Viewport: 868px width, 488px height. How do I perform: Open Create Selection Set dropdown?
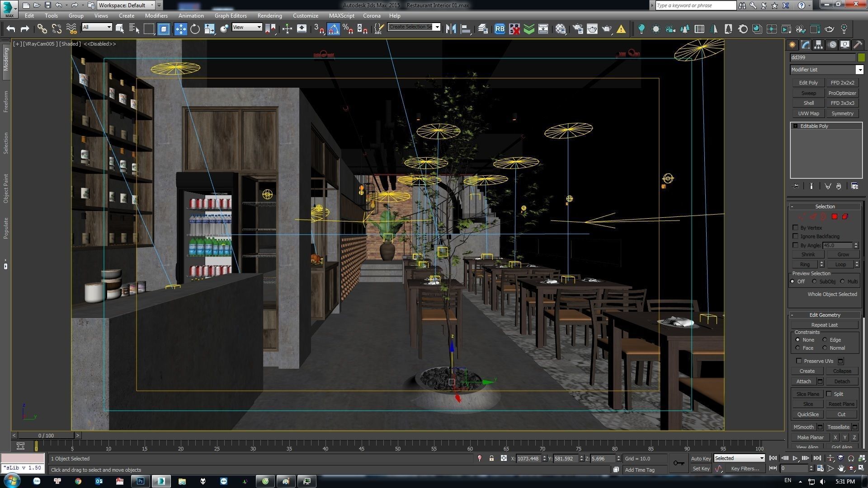(437, 27)
